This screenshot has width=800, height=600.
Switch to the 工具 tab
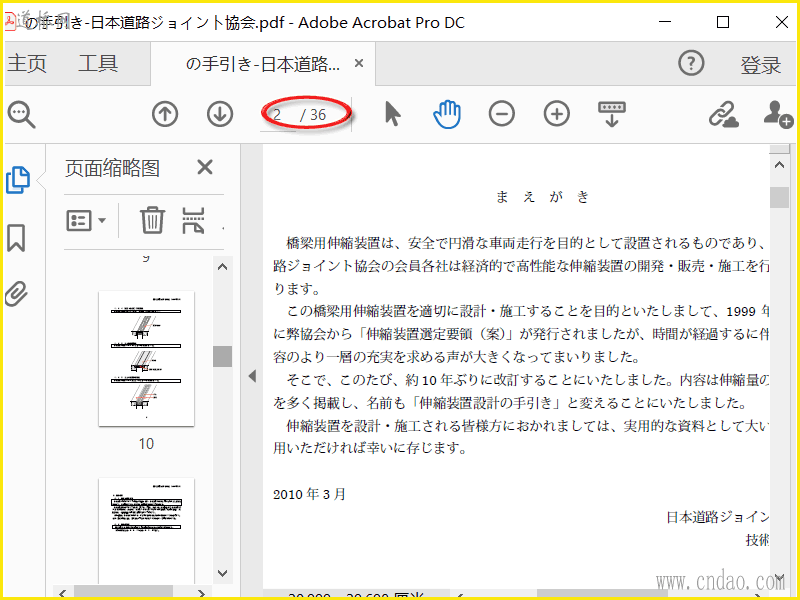98,63
